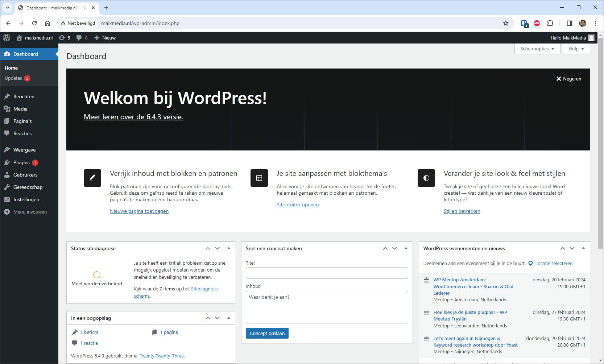Viewport: 604px width, 364px height.
Task: Open Twenty Twenty-Three theme link
Action: (162, 356)
